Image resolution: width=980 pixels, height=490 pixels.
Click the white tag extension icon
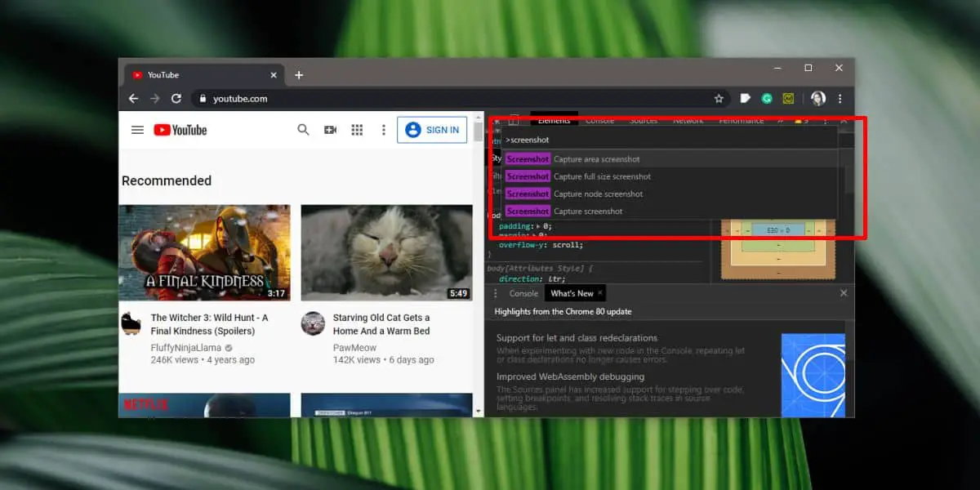tap(746, 98)
